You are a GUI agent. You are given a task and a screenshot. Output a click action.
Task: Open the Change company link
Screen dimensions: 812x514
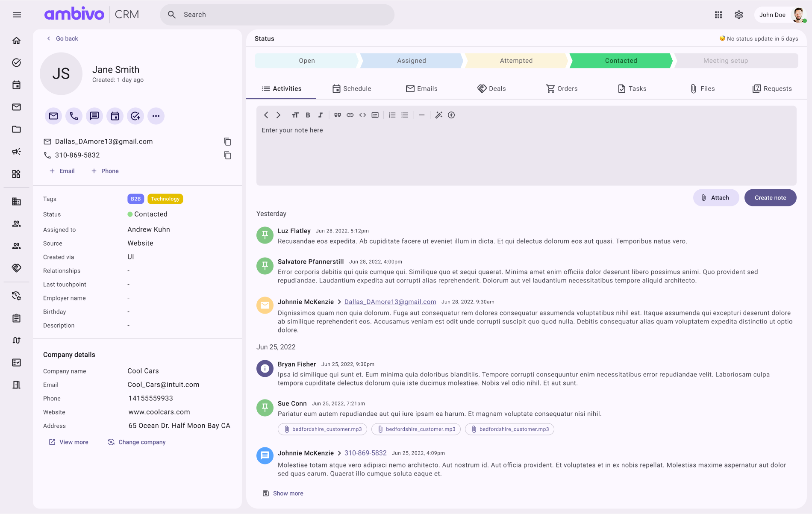[141, 442]
